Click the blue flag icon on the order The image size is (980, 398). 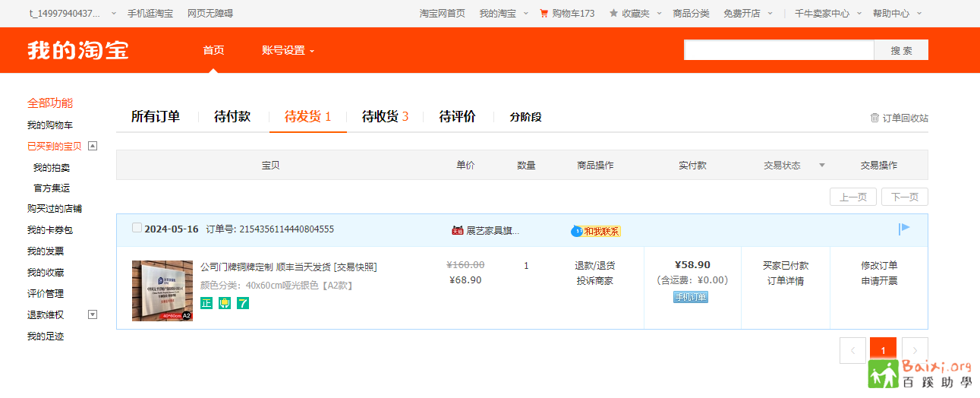click(x=904, y=228)
